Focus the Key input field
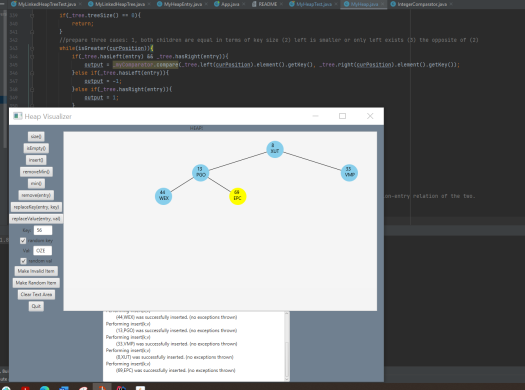 pyautogui.click(x=43, y=230)
